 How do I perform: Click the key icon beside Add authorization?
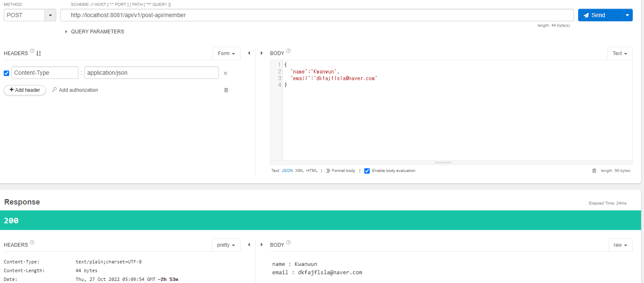click(55, 90)
